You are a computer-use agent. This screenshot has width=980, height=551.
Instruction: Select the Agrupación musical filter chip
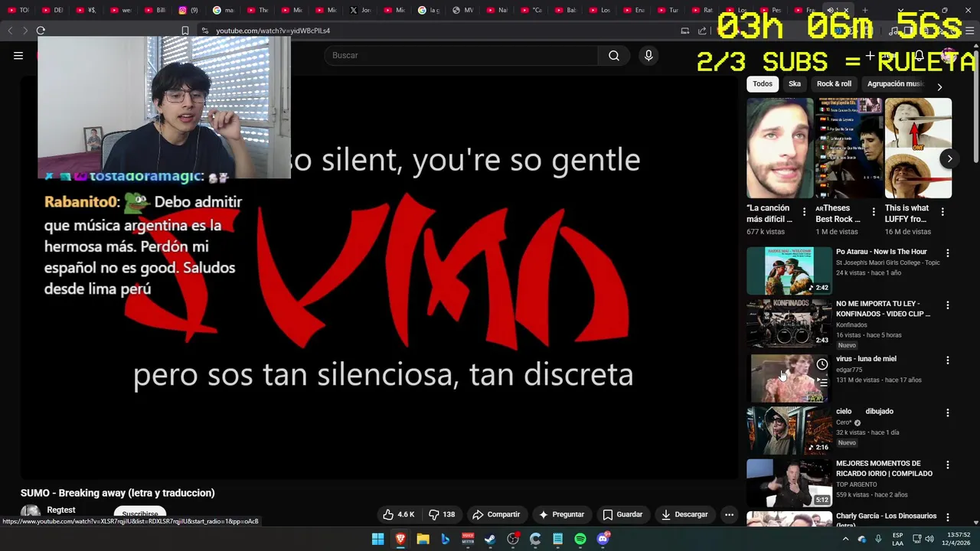coord(894,84)
